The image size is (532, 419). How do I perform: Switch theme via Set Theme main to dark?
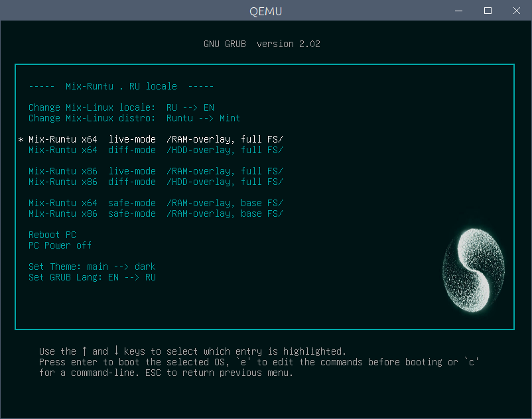pos(92,267)
